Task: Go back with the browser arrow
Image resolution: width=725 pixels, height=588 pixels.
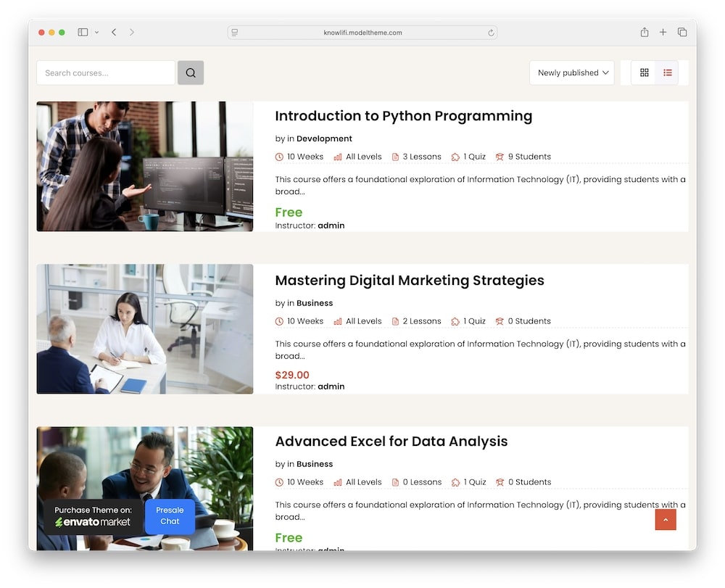Action: (114, 33)
